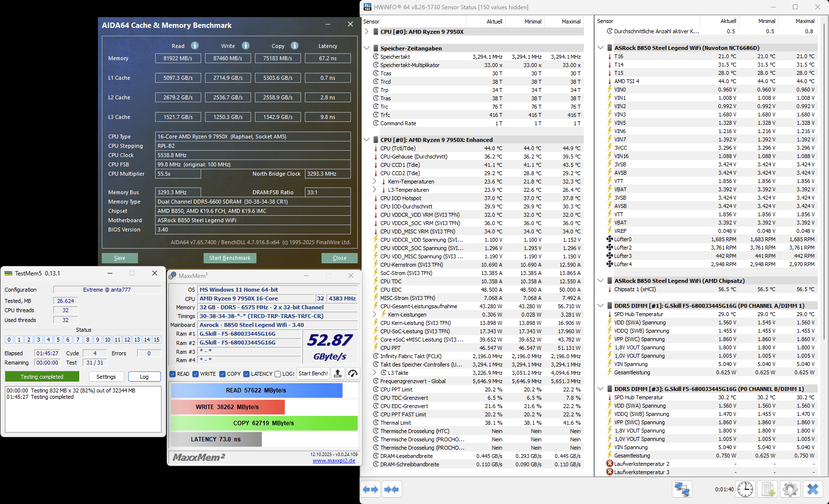Expand the L3 Takte sub-group
This screenshot has width=829, height=504.
(x=375, y=373)
